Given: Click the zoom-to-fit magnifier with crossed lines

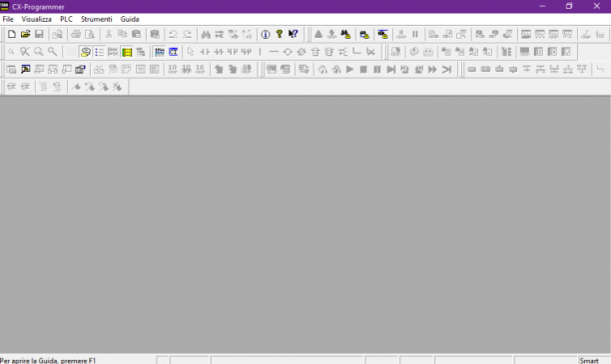Looking at the screenshot, I should [25, 52].
